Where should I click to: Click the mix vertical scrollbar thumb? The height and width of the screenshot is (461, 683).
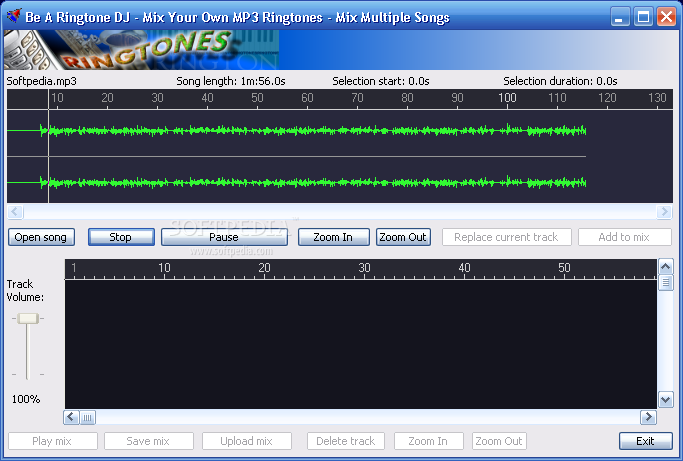[x=665, y=283]
